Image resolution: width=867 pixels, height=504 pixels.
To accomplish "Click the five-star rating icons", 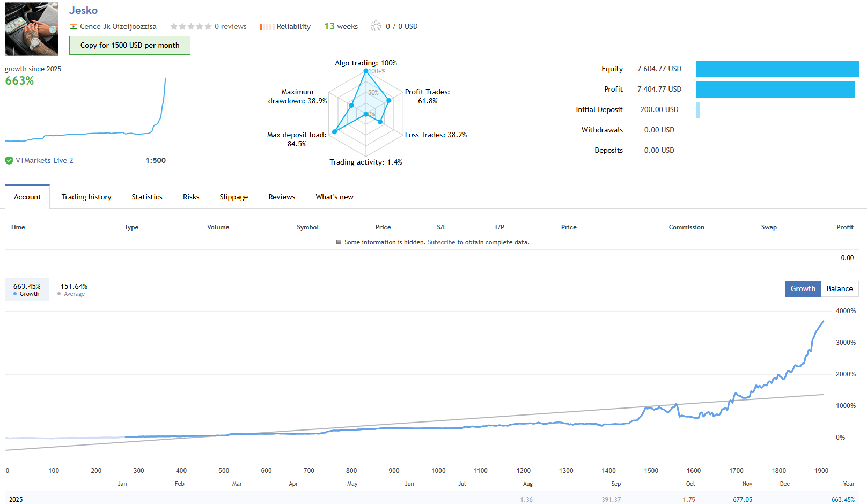I will pos(190,27).
